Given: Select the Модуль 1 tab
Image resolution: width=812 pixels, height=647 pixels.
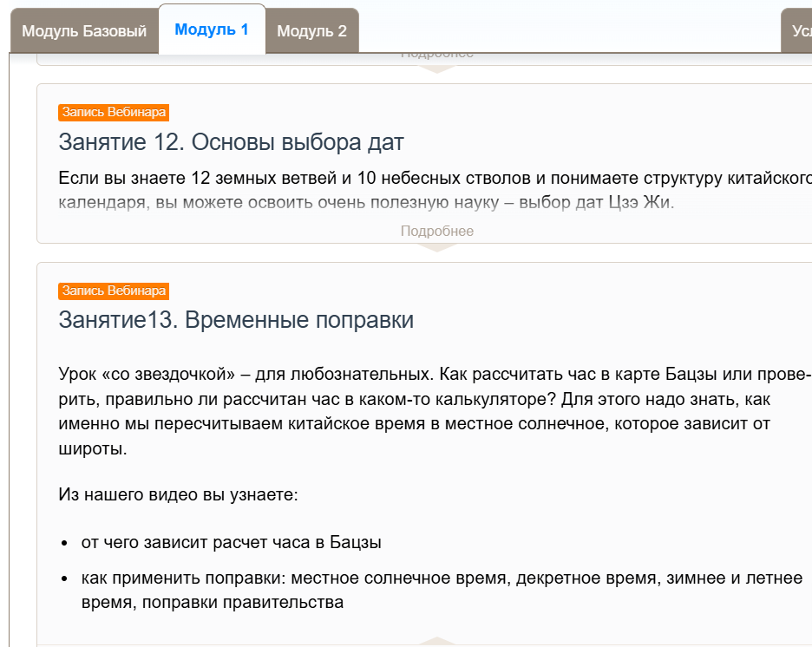Looking at the screenshot, I should 212,29.
